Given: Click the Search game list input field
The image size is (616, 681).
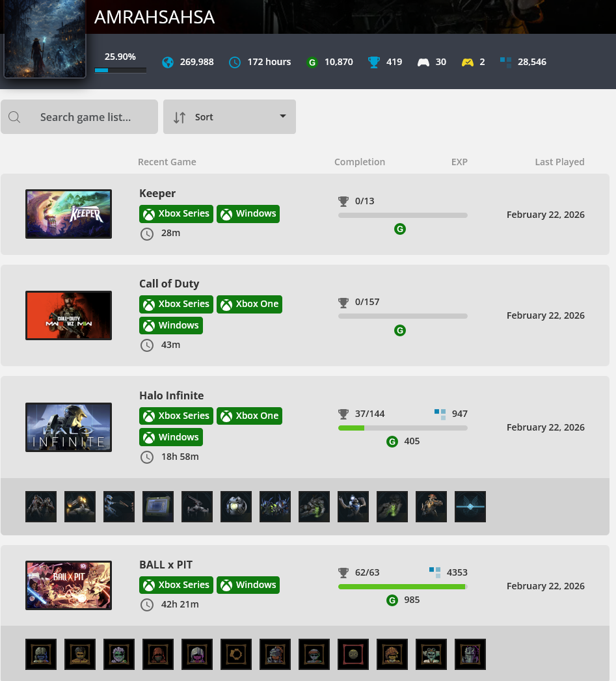Looking at the screenshot, I should point(79,117).
